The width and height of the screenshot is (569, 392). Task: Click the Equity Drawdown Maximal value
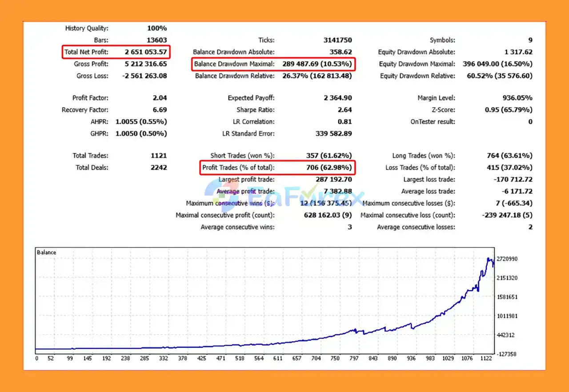(497, 64)
